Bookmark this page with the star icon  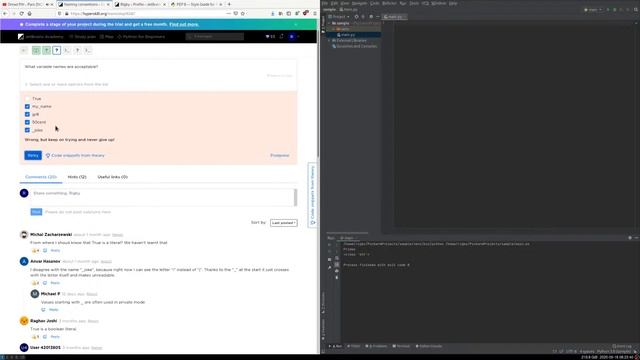pyautogui.click(x=242, y=13)
